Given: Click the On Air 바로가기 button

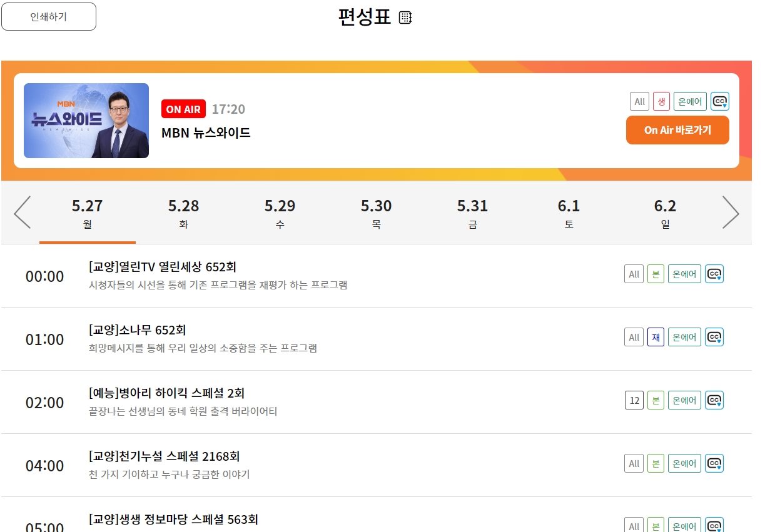Looking at the screenshot, I should click(677, 130).
